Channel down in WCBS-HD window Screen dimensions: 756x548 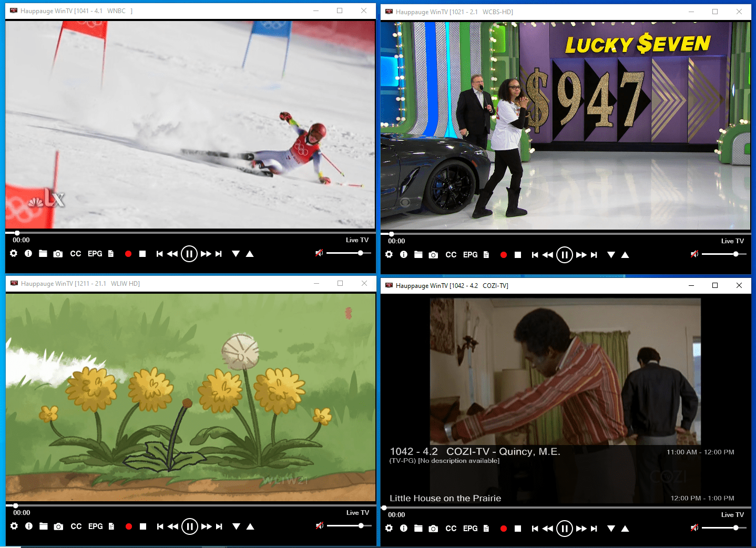click(x=611, y=255)
